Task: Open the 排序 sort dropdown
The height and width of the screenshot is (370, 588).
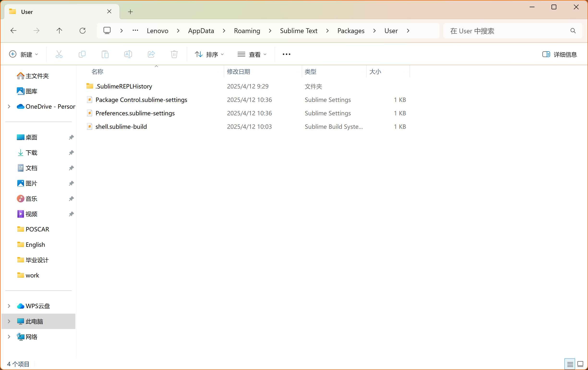Action: [x=209, y=54]
